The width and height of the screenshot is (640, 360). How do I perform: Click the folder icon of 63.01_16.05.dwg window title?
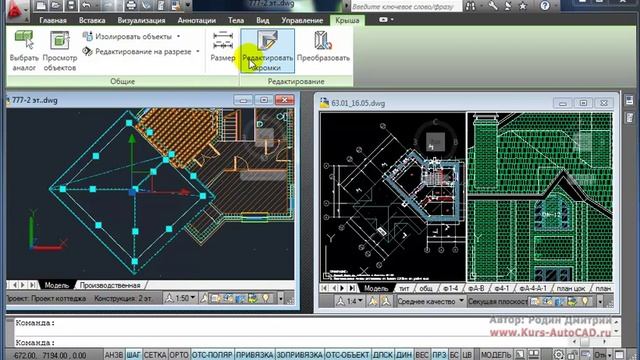pyautogui.click(x=324, y=103)
